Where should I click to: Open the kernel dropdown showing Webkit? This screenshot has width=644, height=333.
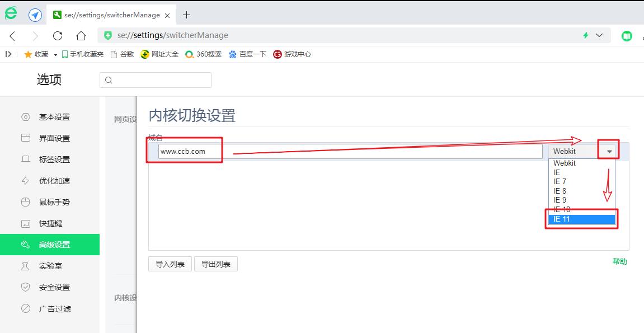(x=608, y=151)
